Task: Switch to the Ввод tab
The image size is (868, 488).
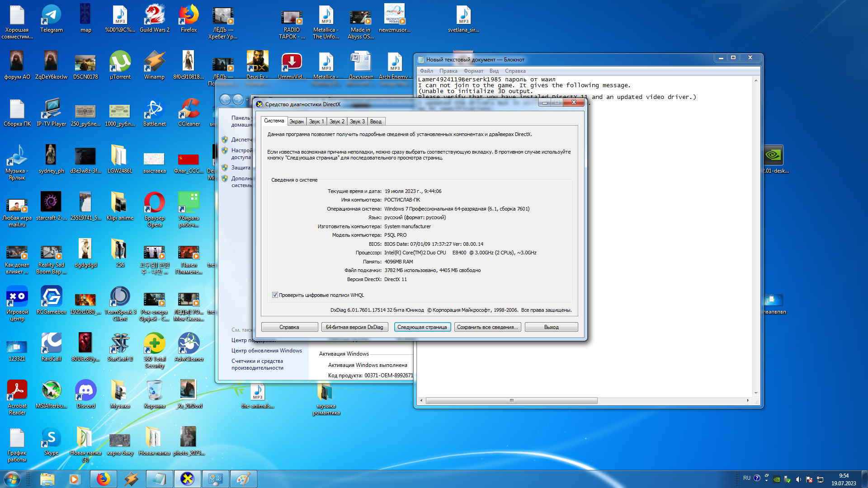Action: (x=376, y=122)
